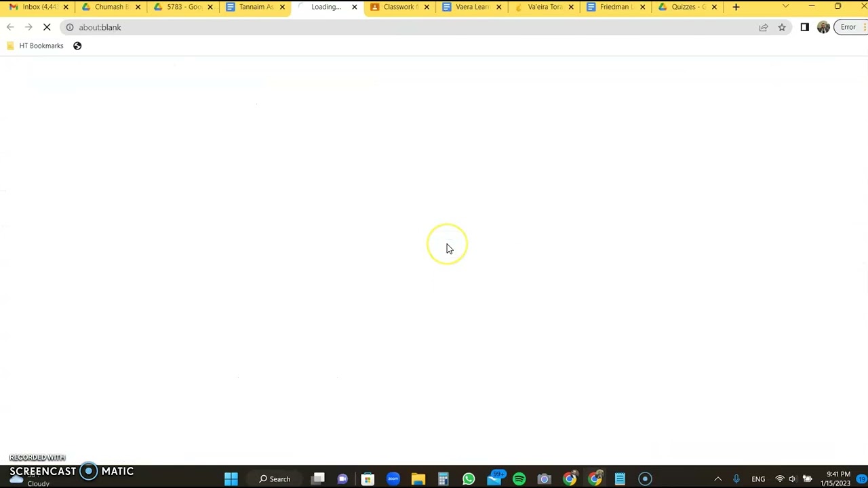Open Calculator from the taskbar
Viewport: 868px width, 488px height.
coord(443,479)
